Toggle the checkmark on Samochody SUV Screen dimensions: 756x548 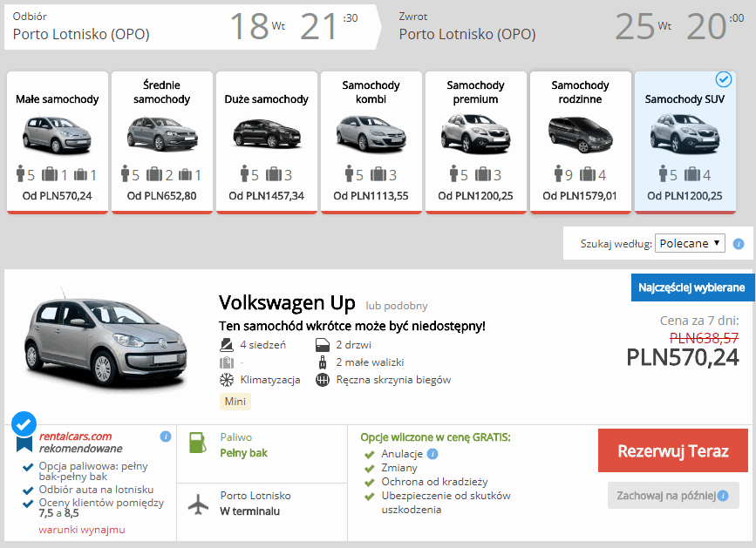tap(723, 80)
